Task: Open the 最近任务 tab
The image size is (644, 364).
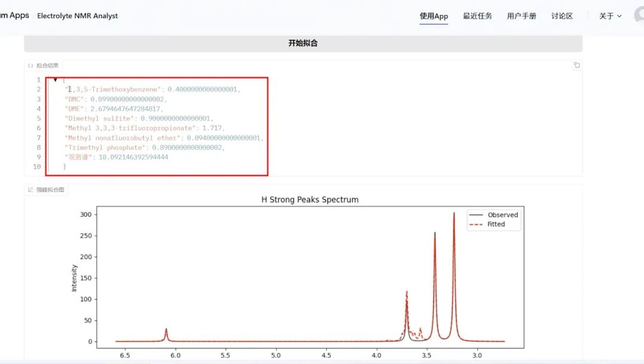Action: pyautogui.click(x=477, y=16)
